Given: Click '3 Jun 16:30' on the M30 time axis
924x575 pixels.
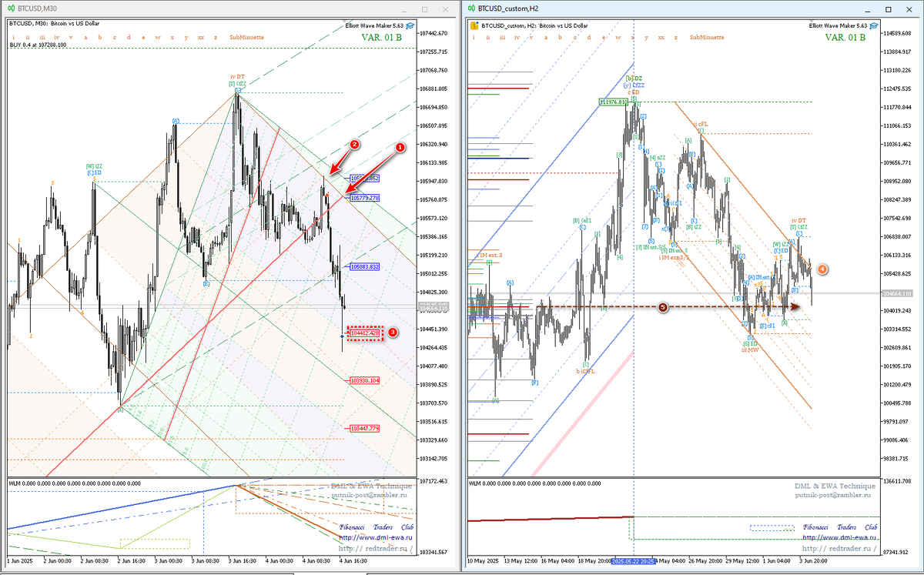Looking at the screenshot, I should tap(243, 561).
